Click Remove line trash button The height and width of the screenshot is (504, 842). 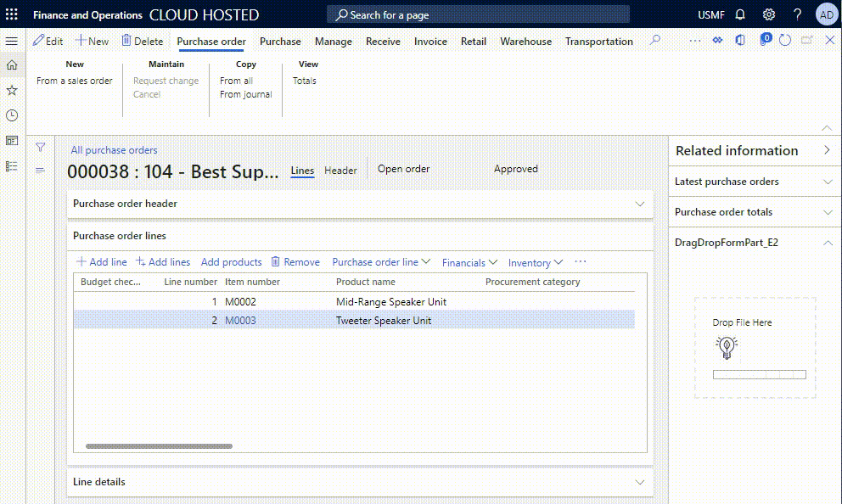pos(295,262)
